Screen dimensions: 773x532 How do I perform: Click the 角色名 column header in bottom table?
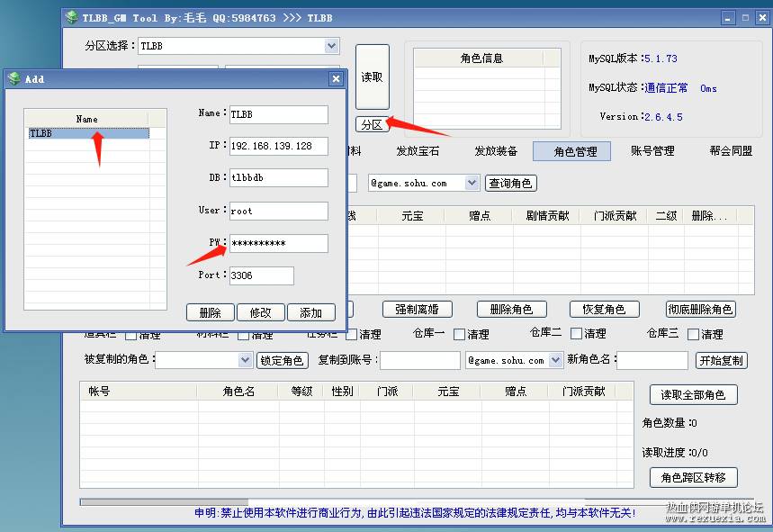click(x=238, y=392)
